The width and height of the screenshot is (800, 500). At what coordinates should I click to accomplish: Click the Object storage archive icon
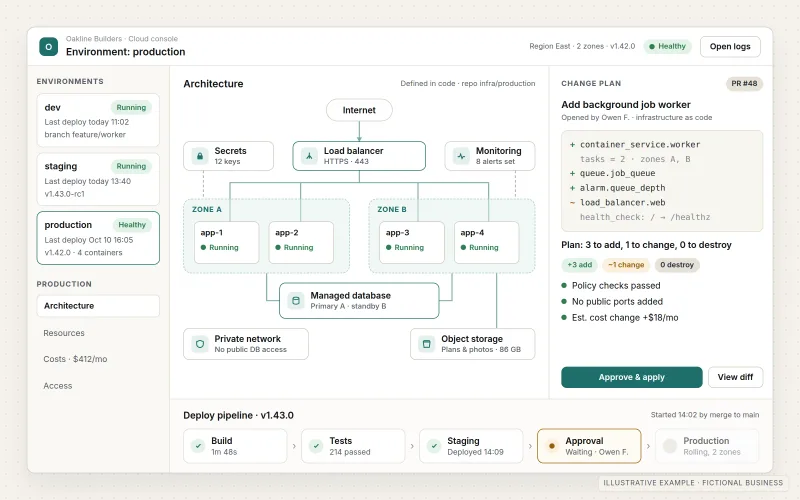[x=427, y=344]
